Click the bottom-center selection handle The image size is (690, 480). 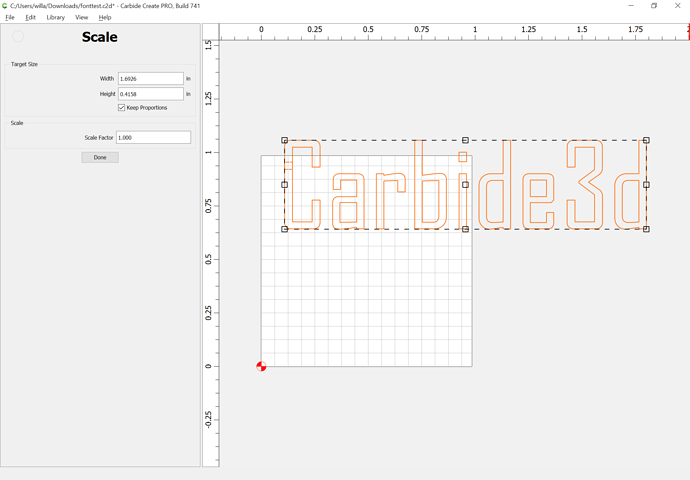pyautogui.click(x=465, y=229)
